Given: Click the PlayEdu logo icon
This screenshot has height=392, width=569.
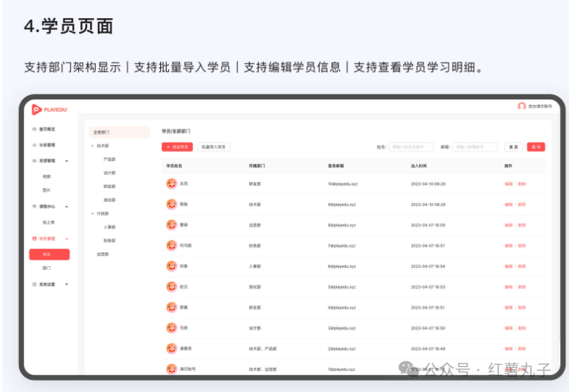Looking at the screenshot, I should (37, 109).
